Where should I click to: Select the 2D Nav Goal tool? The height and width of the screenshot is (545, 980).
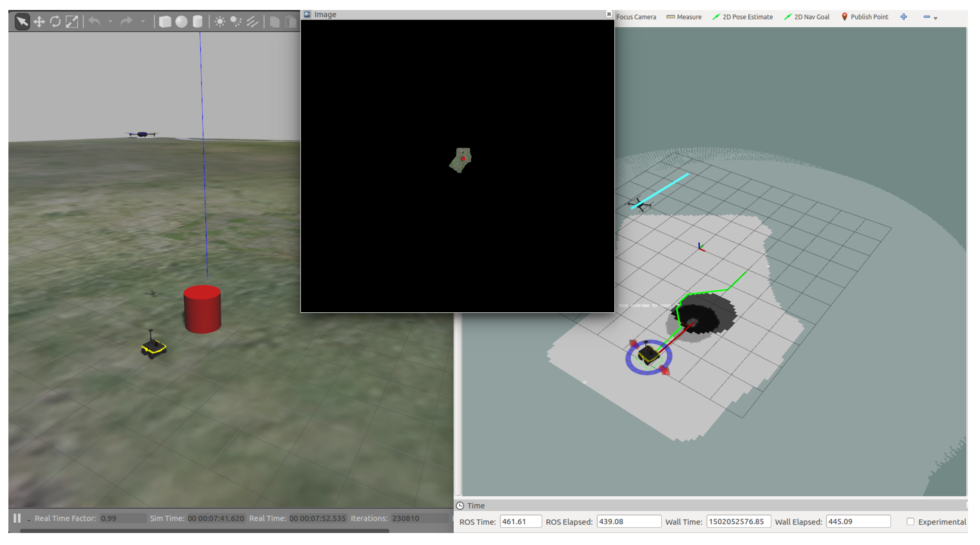[x=807, y=17]
